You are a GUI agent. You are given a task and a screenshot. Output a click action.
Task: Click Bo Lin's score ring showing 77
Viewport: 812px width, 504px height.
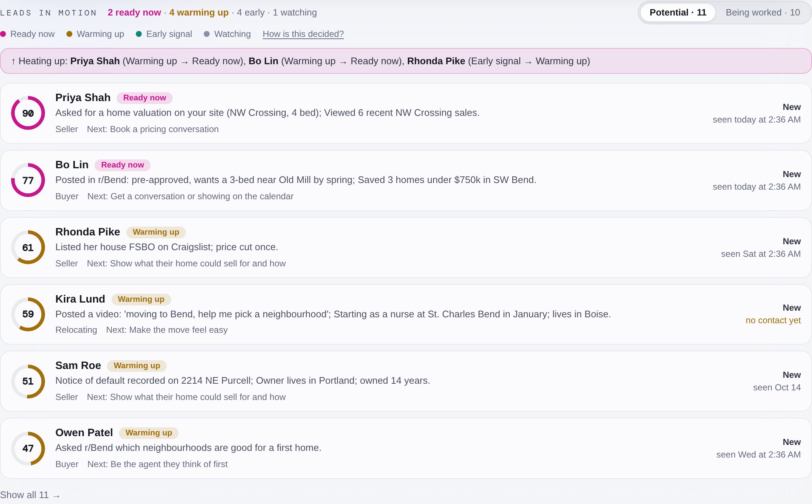[28, 180]
